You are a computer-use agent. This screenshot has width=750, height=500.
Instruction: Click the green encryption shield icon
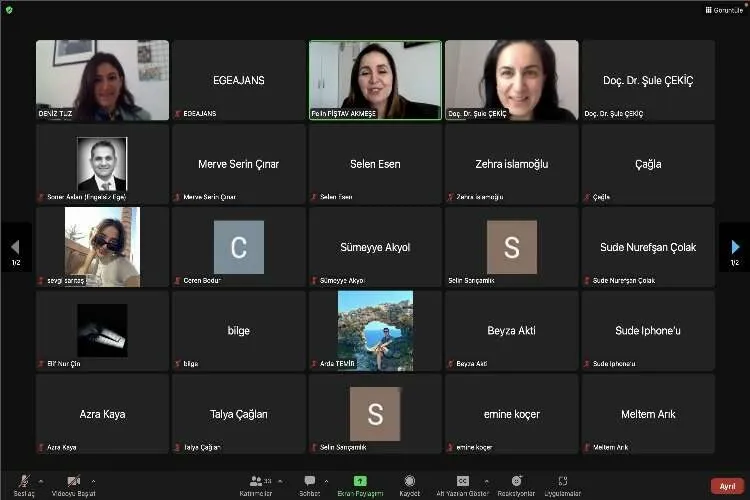point(9,9)
